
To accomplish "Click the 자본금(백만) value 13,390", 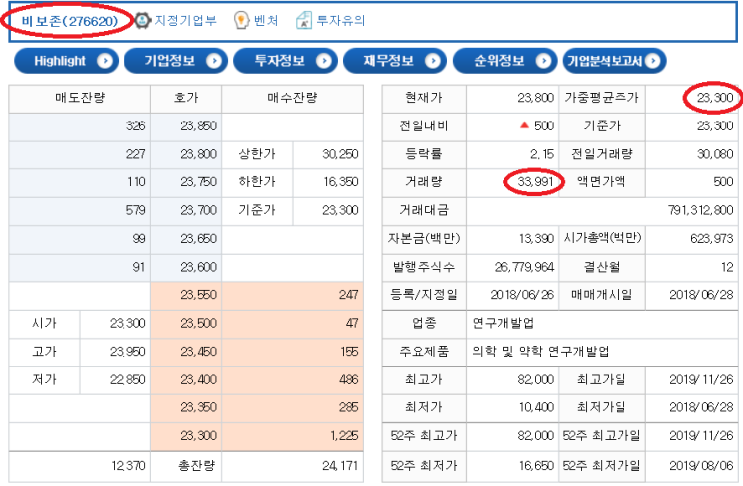I will click(x=536, y=239).
